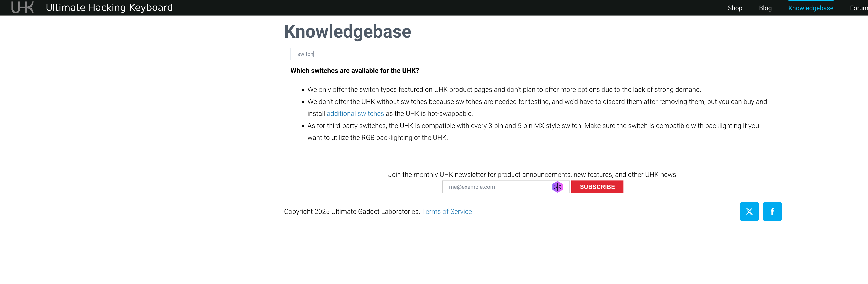The height and width of the screenshot is (284, 868).
Task: Click the "Ultimate Hacking Keyboard" site title
Action: [109, 8]
